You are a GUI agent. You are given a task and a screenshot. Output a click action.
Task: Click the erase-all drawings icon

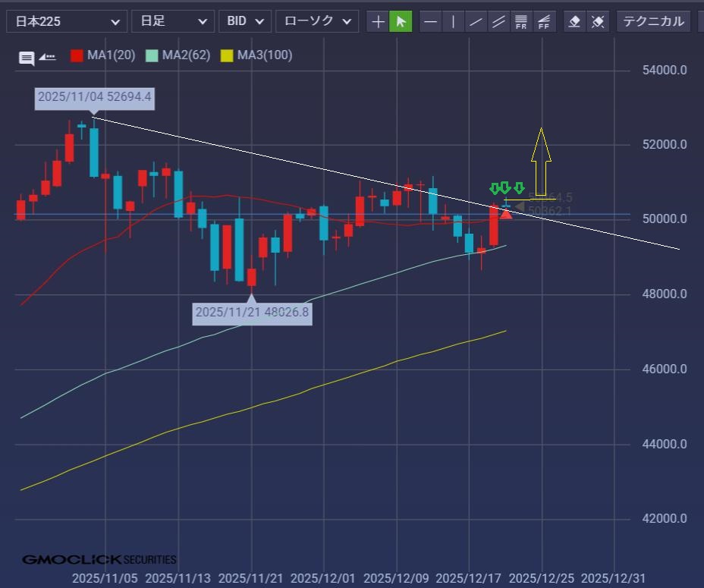[x=598, y=21]
